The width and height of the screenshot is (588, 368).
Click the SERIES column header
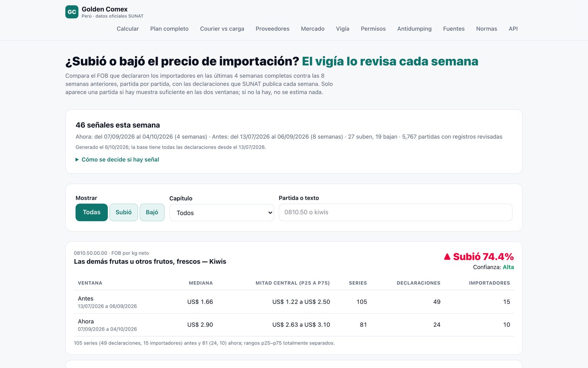click(358, 283)
